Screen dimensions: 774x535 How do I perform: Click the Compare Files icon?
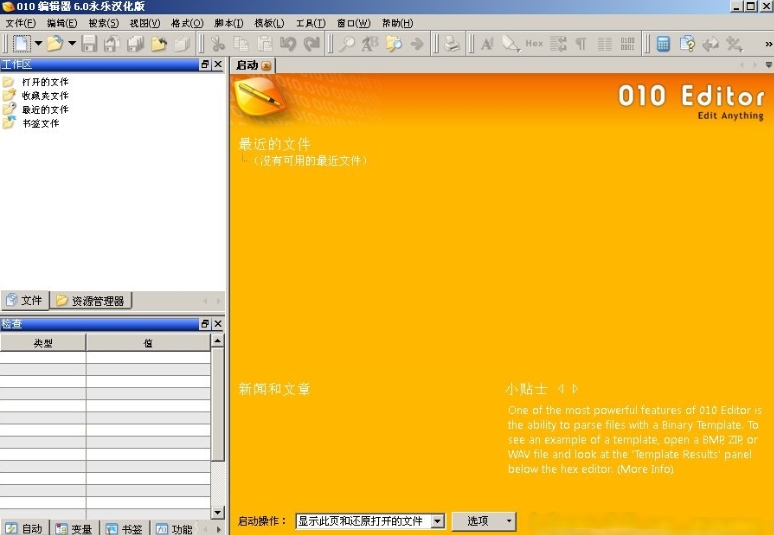pyautogui.click(x=687, y=43)
